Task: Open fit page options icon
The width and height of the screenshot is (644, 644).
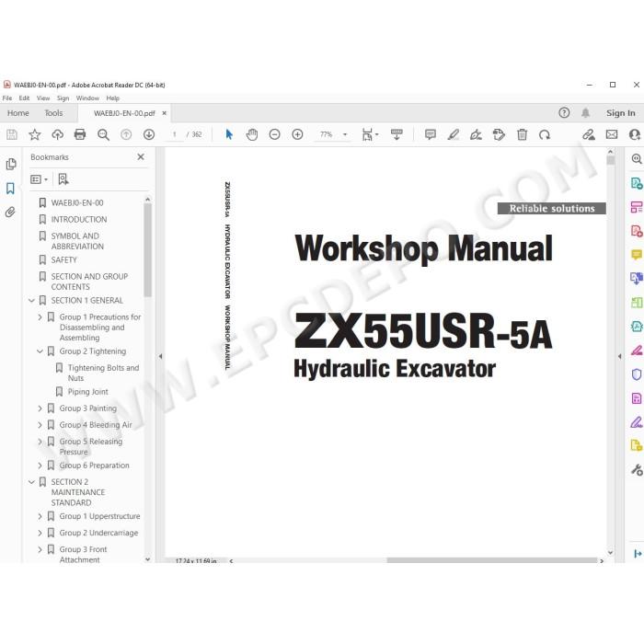Action: pos(370,134)
